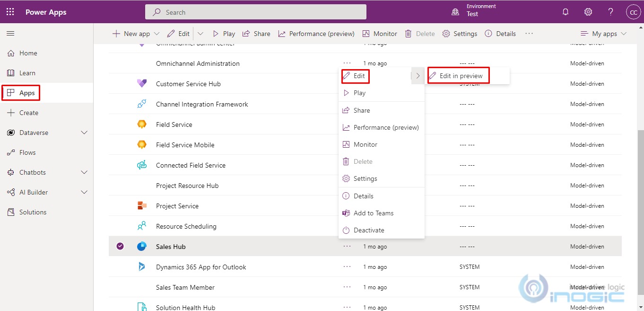Go to Flows in left navigation
Viewport: 644px width, 311px height.
click(x=46, y=152)
